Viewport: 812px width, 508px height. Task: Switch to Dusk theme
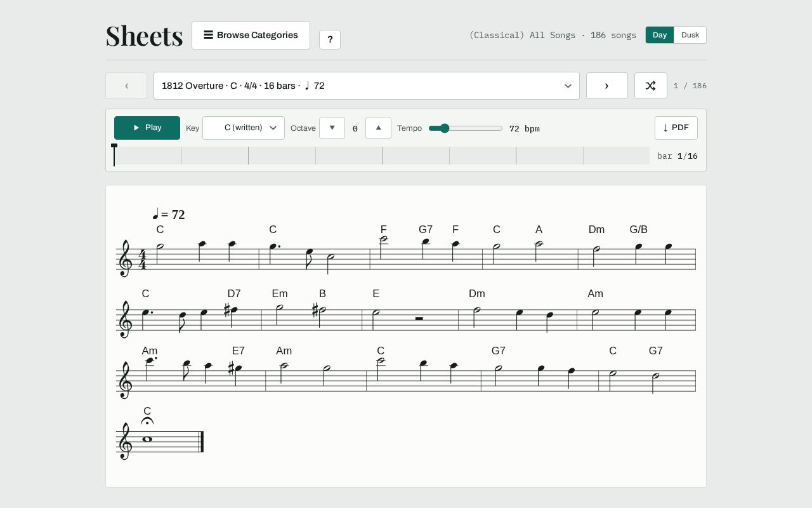[x=690, y=35]
